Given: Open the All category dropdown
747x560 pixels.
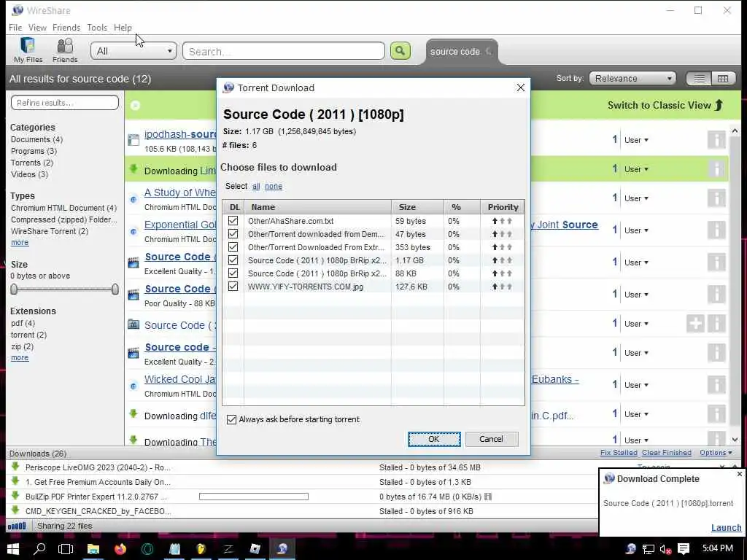Looking at the screenshot, I should coord(133,51).
